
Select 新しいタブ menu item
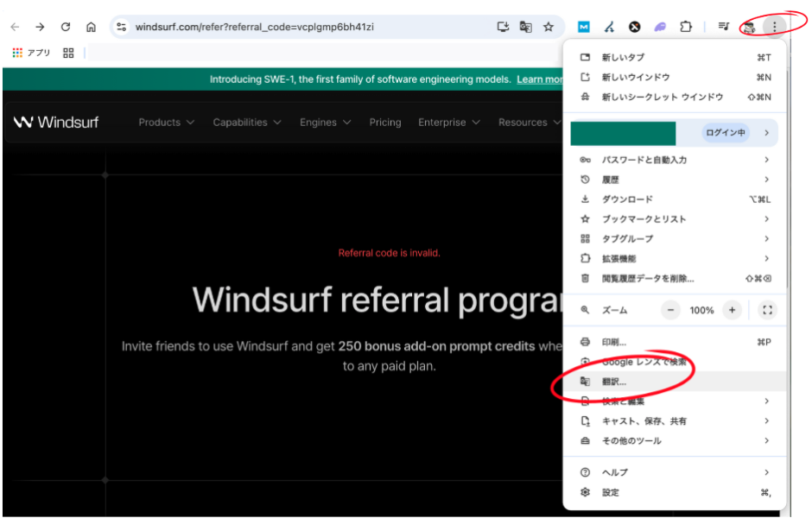click(x=675, y=58)
